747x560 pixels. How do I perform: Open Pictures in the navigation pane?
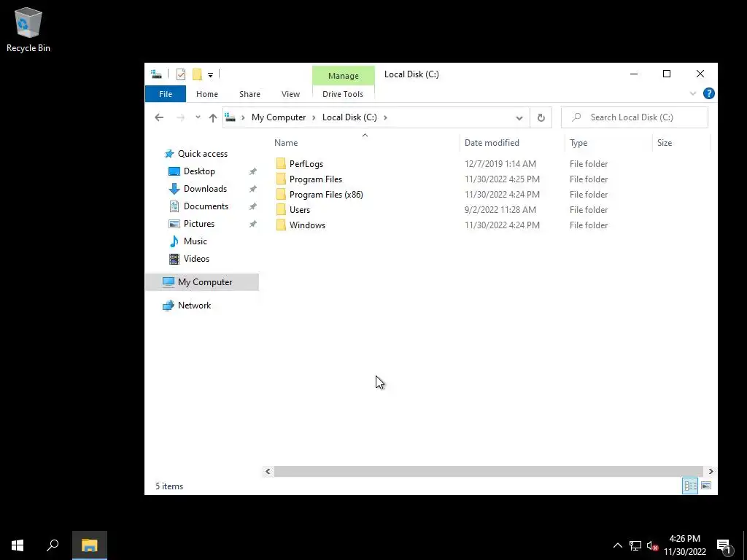tap(199, 224)
